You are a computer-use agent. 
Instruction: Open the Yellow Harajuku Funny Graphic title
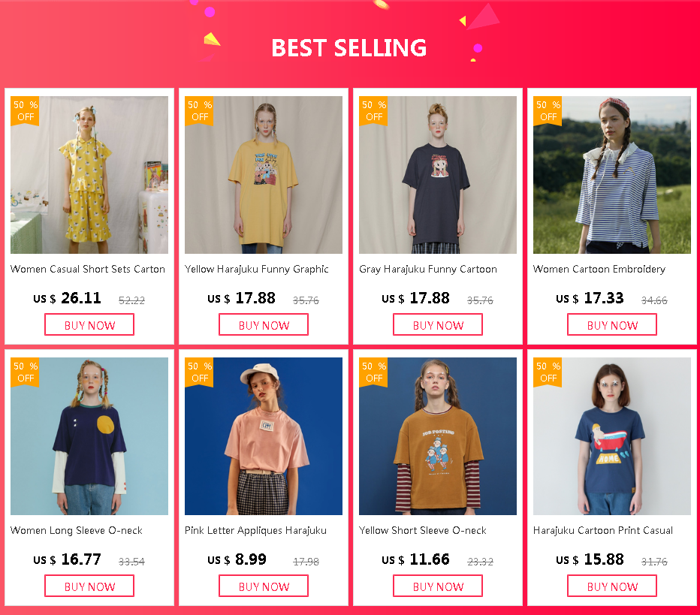tap(257, 269)
